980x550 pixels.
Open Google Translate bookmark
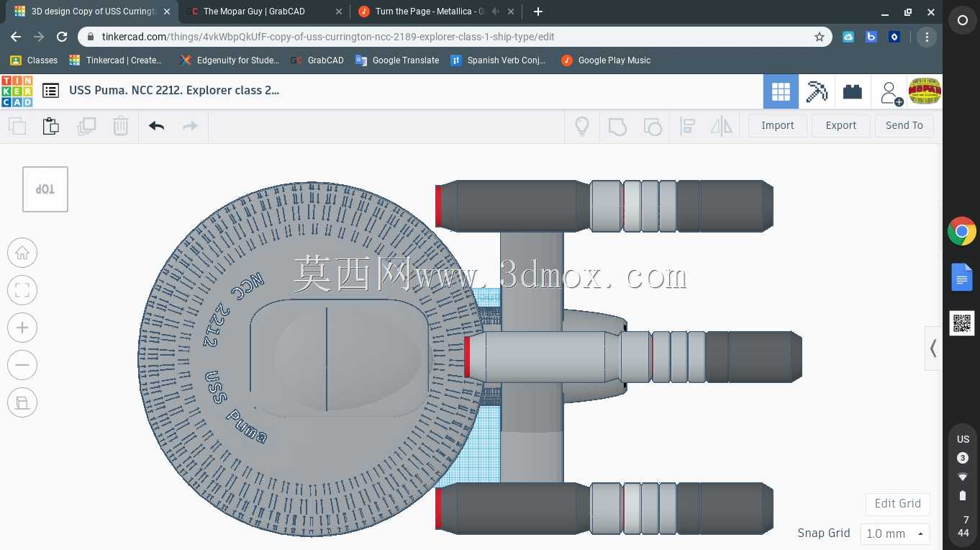coord(397,60)
